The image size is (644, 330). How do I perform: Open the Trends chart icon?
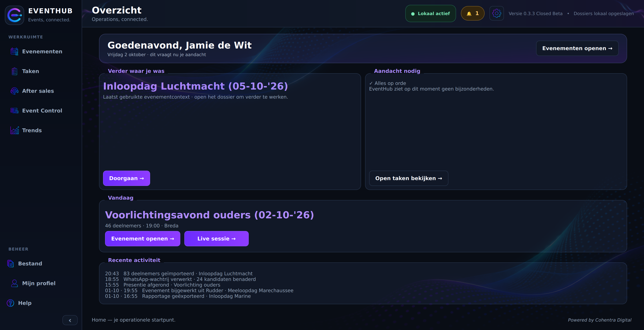point(14,130)
